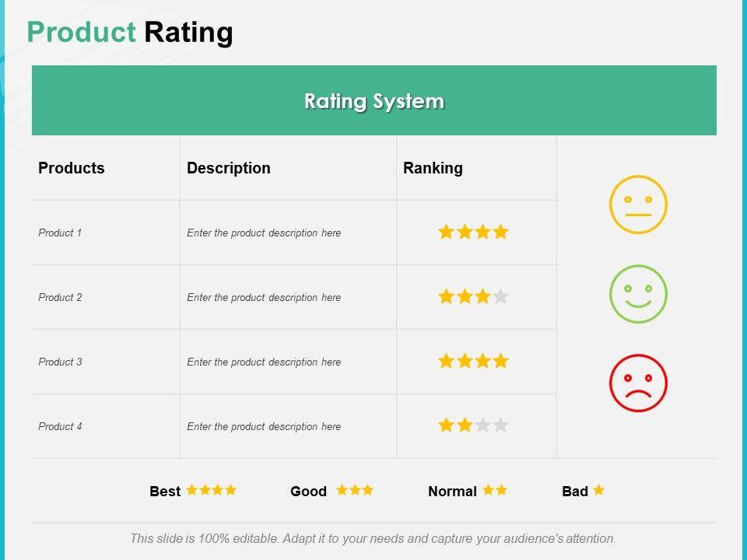This screenshot has height=560, width=747.
Task: Click the stars next to Normal
Action: (x=494, y=490)
